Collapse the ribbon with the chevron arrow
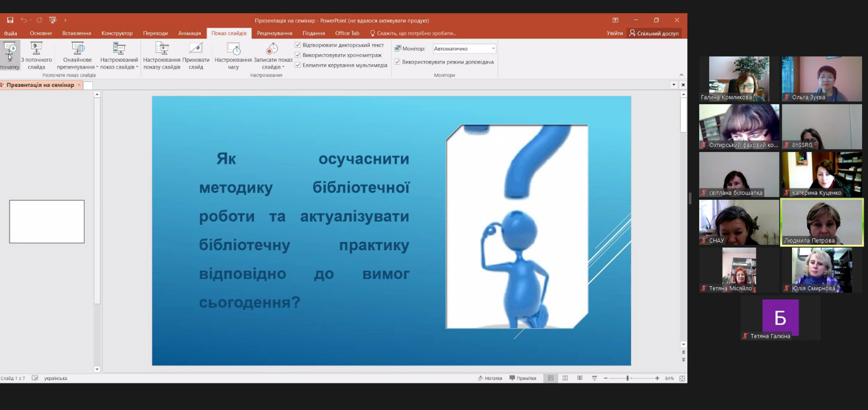 [x=681, y=75]
